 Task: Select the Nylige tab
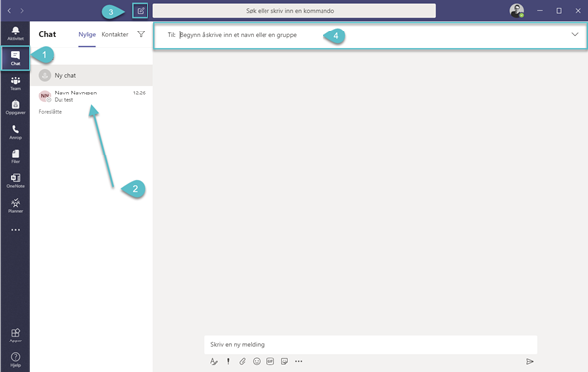[x=87, y=34]
